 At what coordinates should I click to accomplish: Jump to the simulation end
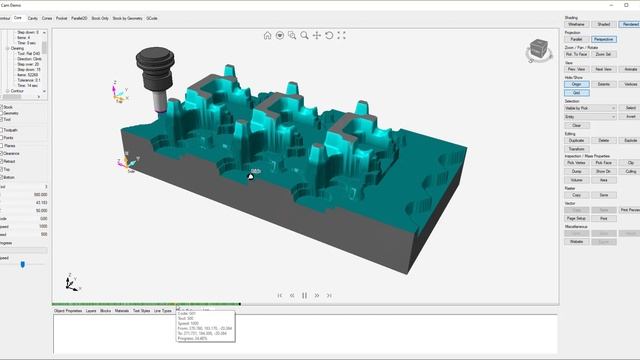[329, 295]
